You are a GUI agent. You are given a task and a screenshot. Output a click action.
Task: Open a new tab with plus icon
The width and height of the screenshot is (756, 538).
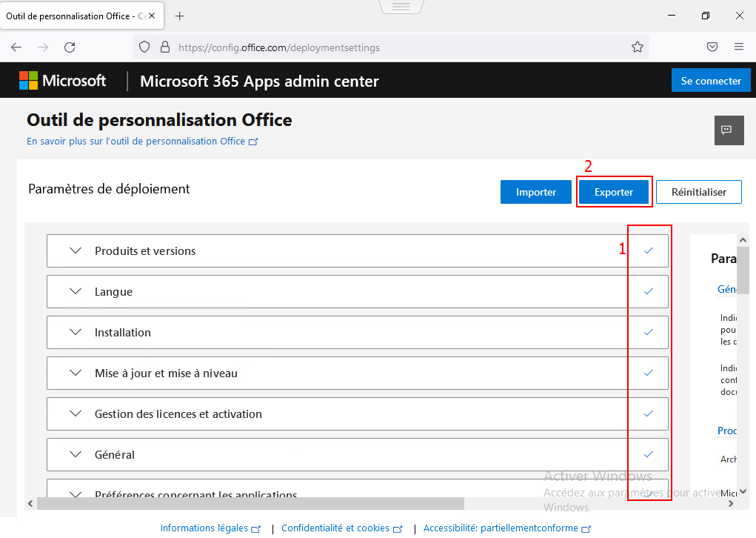179,16
